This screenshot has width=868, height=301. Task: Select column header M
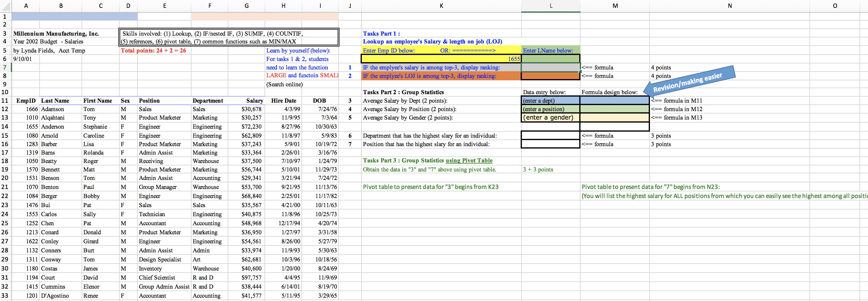click(615, 6)
